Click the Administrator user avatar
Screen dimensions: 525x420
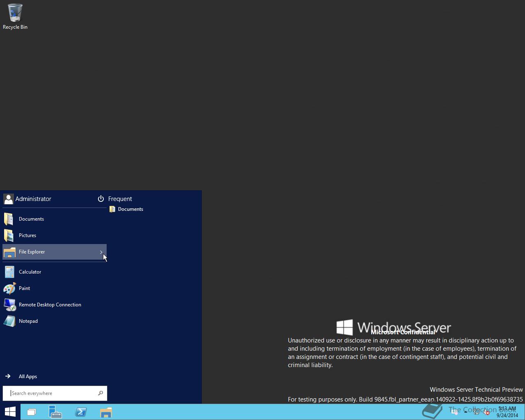(x=8, y=199)
